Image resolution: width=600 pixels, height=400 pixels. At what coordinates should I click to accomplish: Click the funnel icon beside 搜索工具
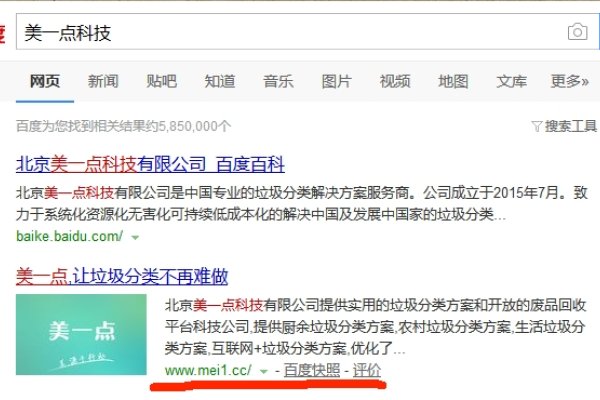click(x=537, y=126)
